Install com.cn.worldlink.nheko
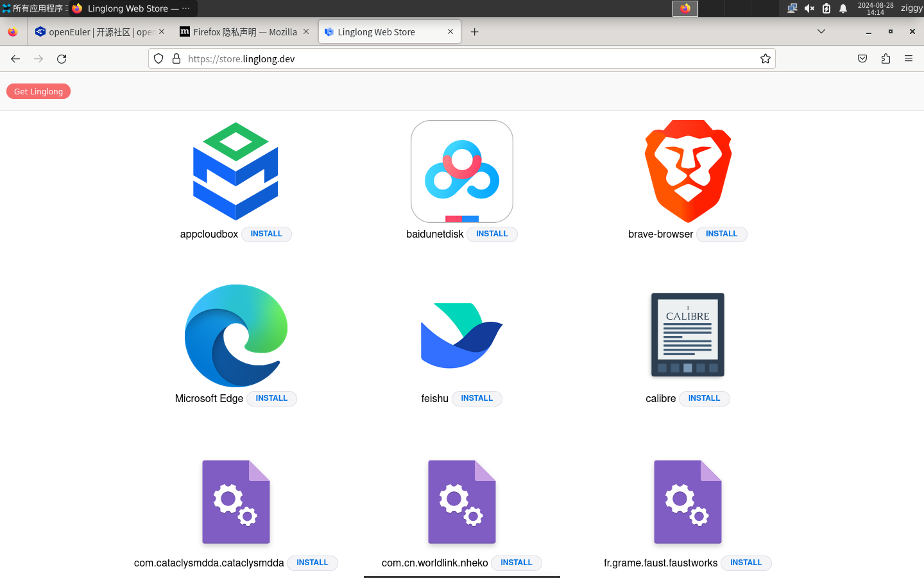This screenshot has height=578, width=924. coord(517,563)
